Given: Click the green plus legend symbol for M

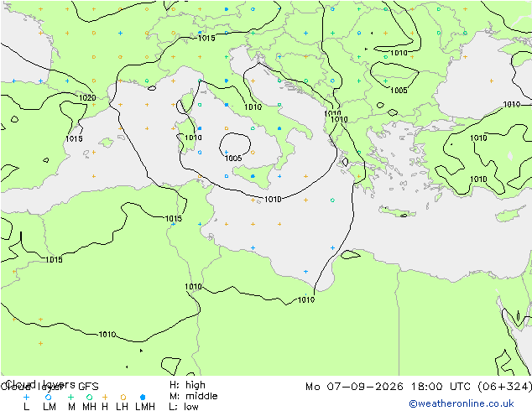Looking at the screenshot, I should (x=70, y=397).
